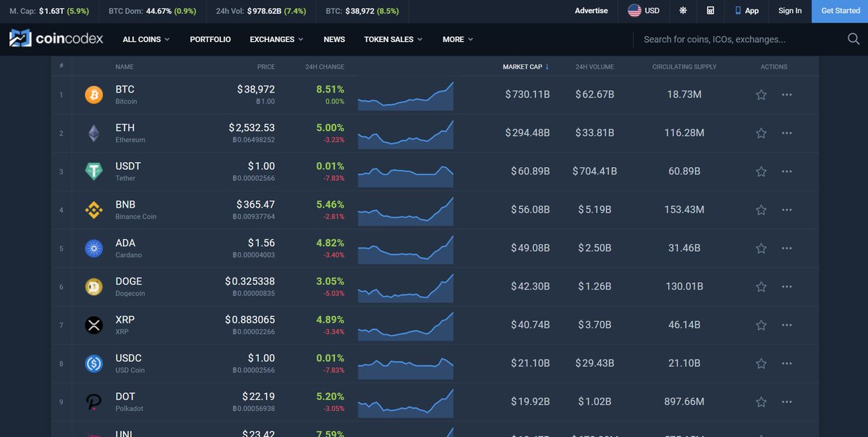
Task: Click the search magnifier icon
Action: click(854, 39)
